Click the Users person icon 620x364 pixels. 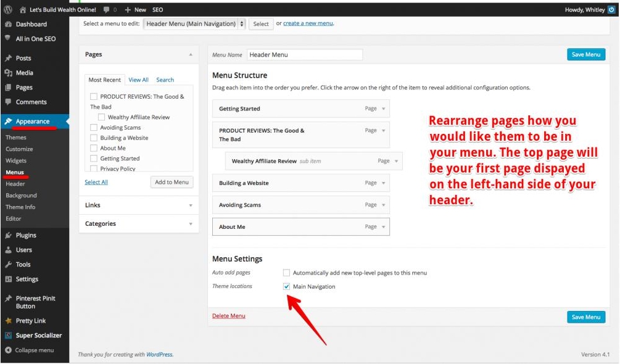tap(8, 250)
